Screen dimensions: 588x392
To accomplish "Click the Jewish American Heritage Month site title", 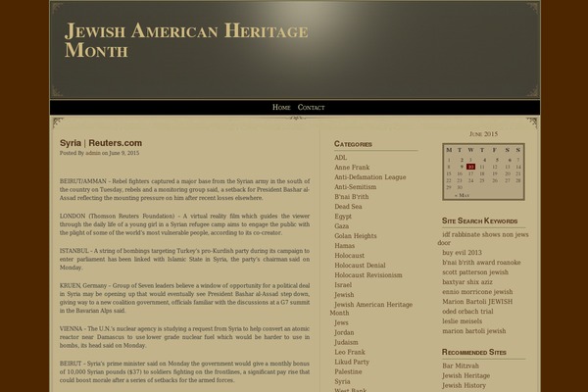I will 186,40.
